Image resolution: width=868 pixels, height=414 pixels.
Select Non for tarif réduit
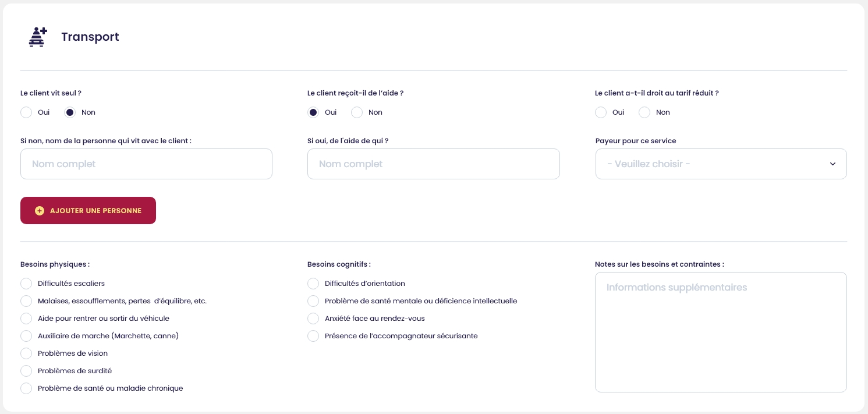(x=644, y=112)
